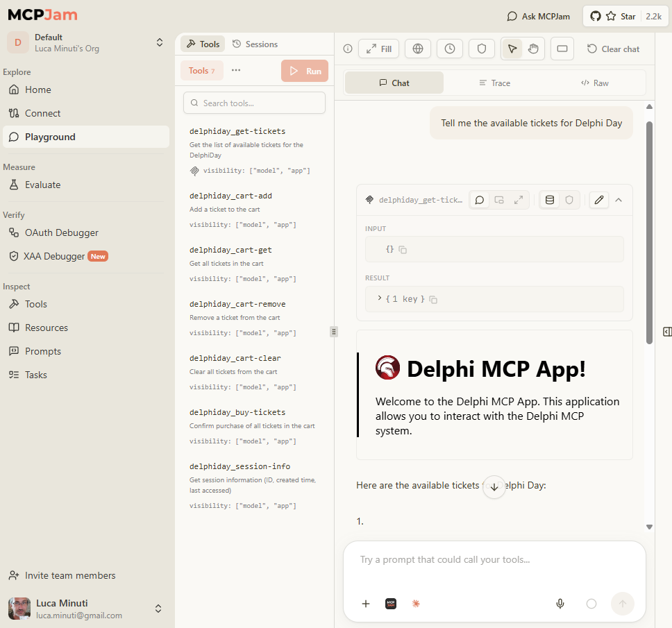Click the MCPJam logo

tap(43, 15)
